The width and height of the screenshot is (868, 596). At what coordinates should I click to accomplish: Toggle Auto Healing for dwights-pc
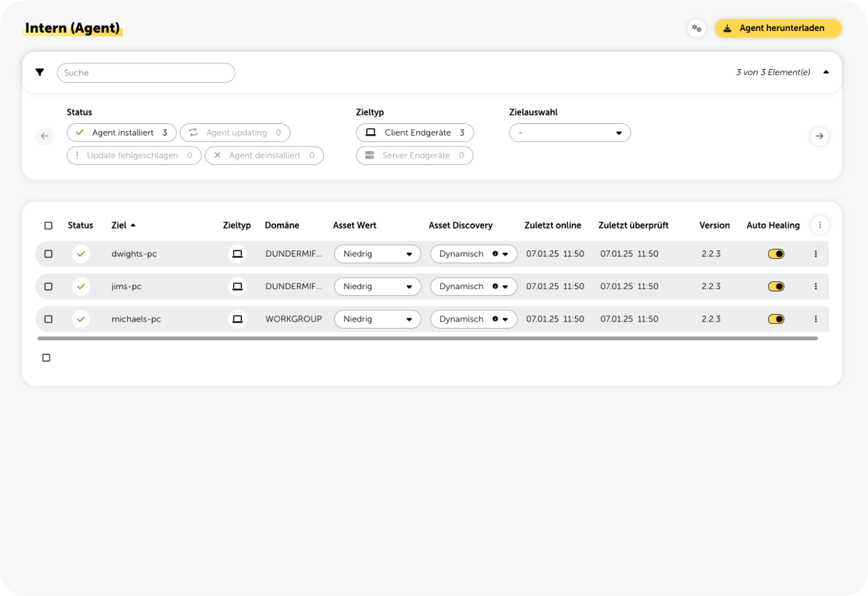tap(776, 254)
